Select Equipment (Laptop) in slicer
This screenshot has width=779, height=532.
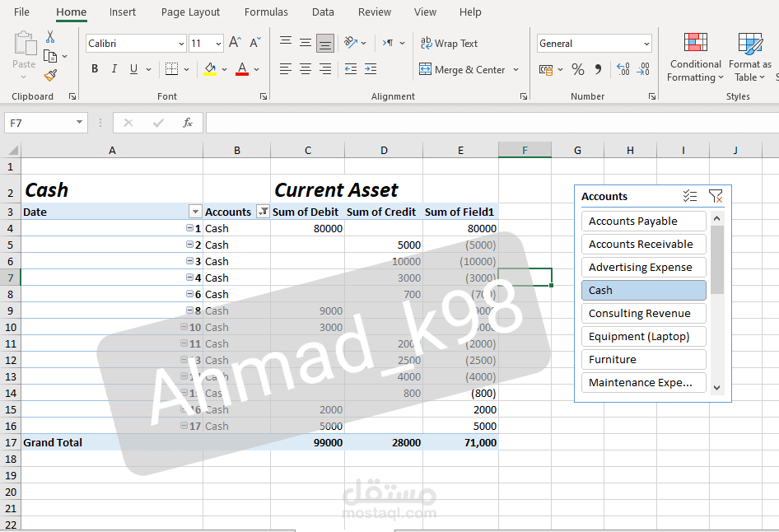click(643, 336)
